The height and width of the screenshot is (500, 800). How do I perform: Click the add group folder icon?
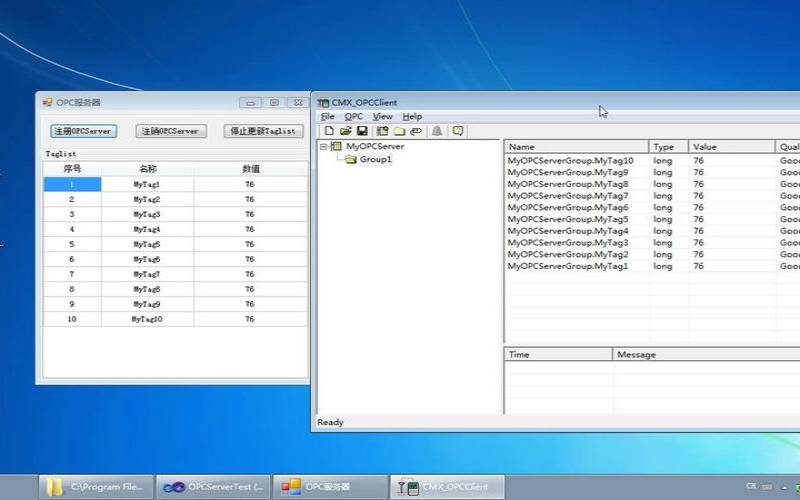click(399, 131)
